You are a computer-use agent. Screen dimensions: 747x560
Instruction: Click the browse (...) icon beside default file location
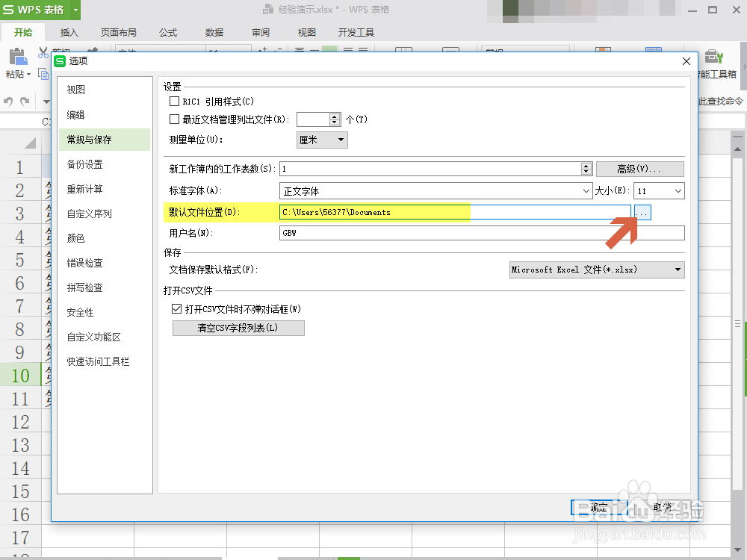[x=642, y=212]
